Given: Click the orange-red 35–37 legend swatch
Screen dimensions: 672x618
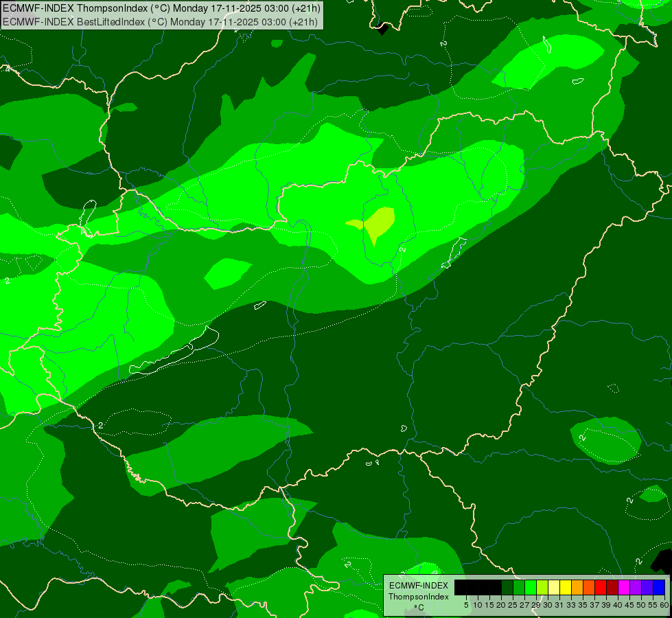Looking at the screenshot, I should 589,587.
